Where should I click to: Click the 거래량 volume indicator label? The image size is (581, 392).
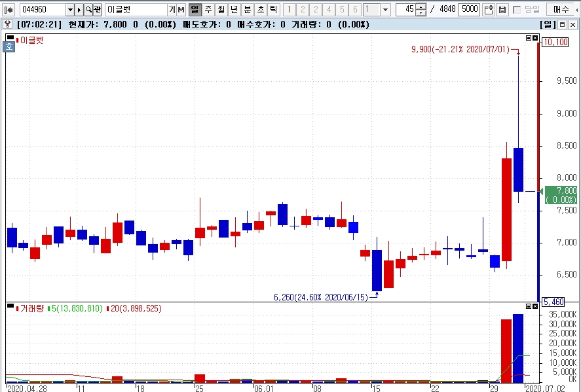click(32, 308)
